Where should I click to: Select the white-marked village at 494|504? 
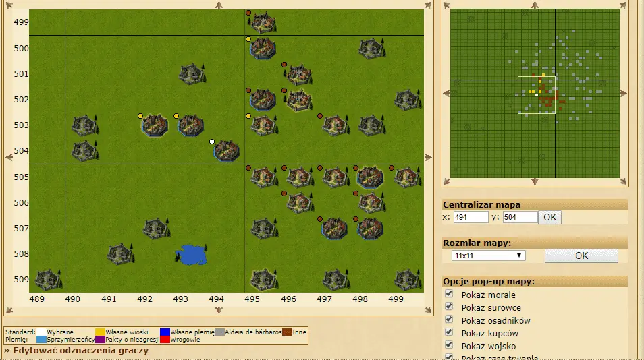226,150
